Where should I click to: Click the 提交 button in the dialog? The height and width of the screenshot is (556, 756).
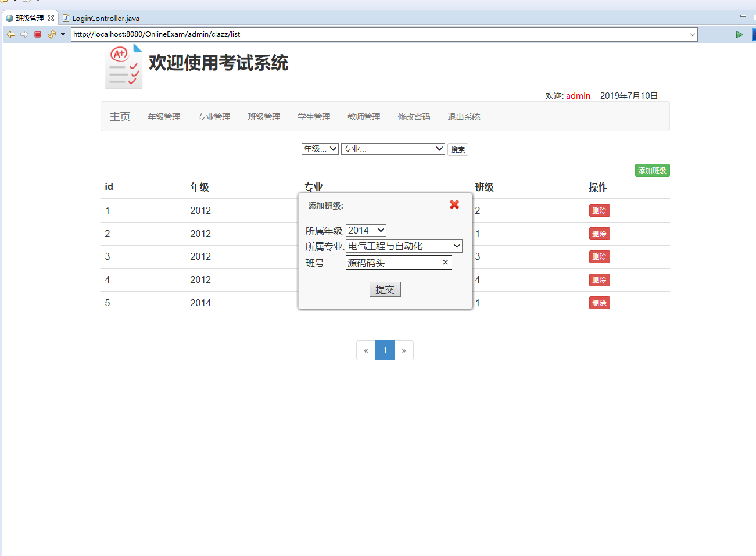tap(385, 289)
